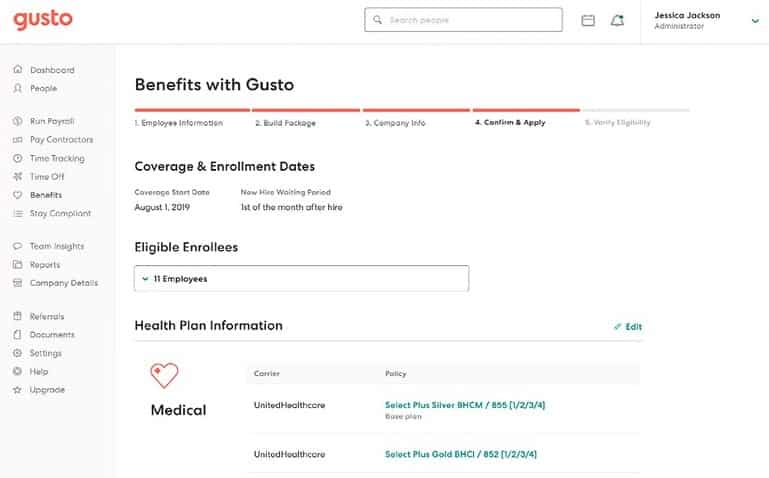The image size is (769, 478).
Task: Open the Select Plus Silver policy link
Action: point(464,405)
